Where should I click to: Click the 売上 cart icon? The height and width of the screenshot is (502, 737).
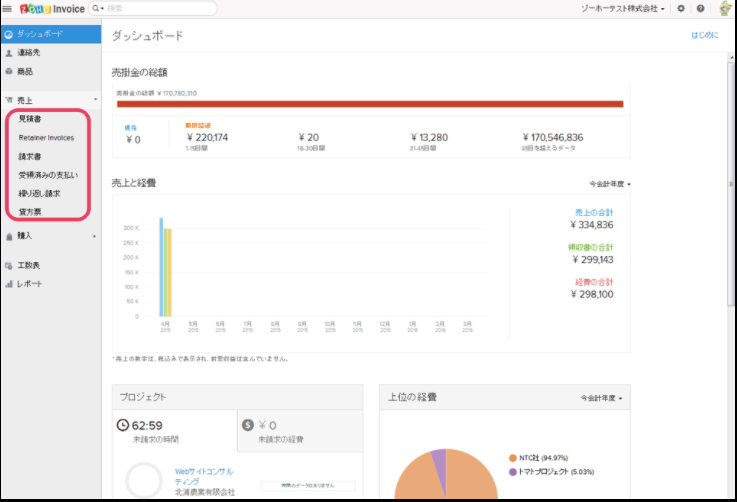[x=8, y=100]
